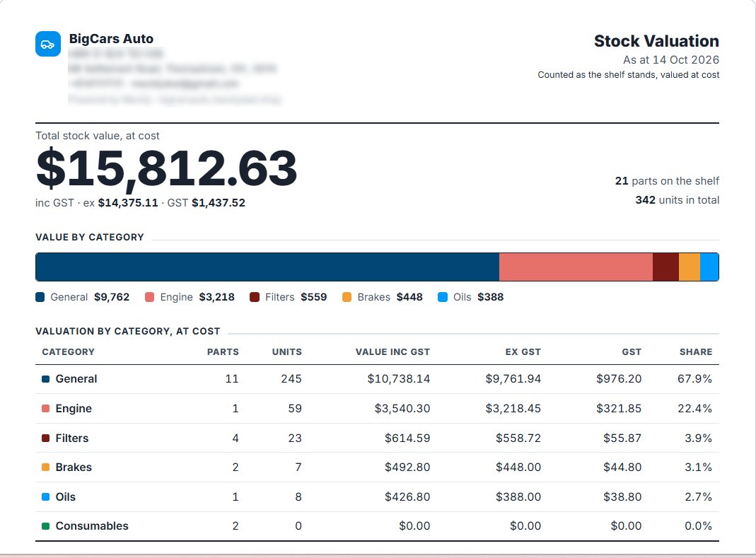756x558 pixels.
Task: Click the Filters segment of the category bar
Action: [666, 267]
